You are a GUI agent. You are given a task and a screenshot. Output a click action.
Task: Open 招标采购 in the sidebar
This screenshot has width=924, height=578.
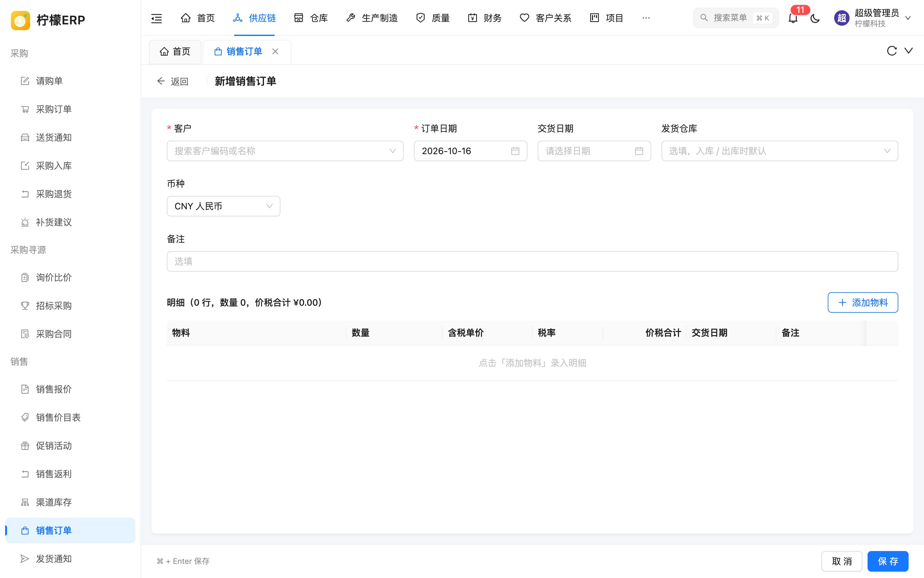point(70,306)
